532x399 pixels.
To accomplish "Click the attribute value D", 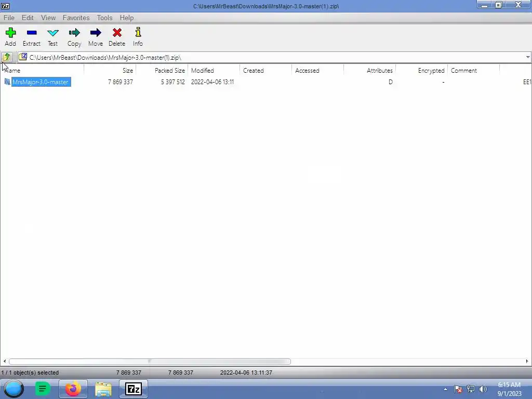I will tap(391, 82).
